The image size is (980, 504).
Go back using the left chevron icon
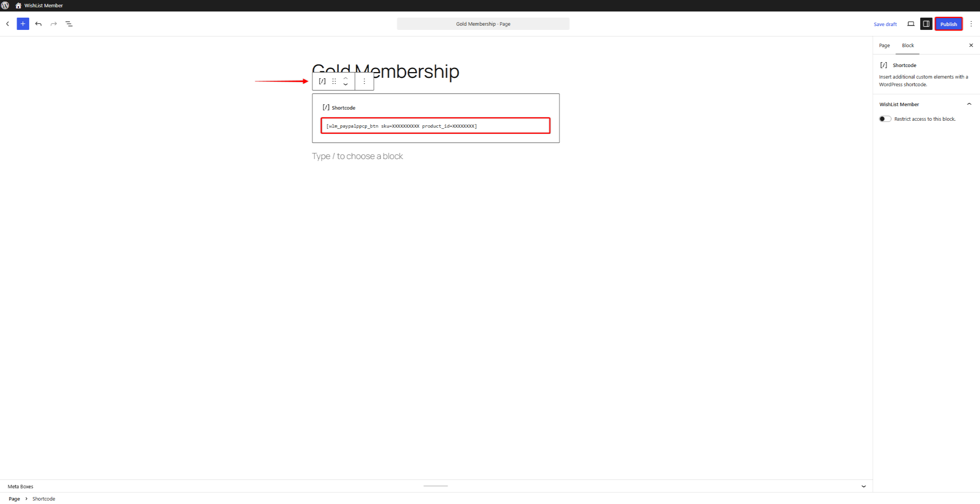pos(8,24)
